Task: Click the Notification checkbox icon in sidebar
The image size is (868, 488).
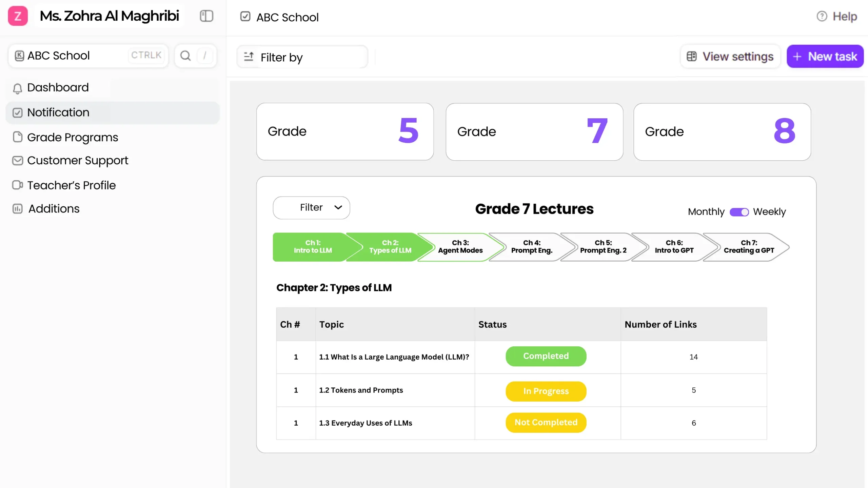Action: pos(17,113)
